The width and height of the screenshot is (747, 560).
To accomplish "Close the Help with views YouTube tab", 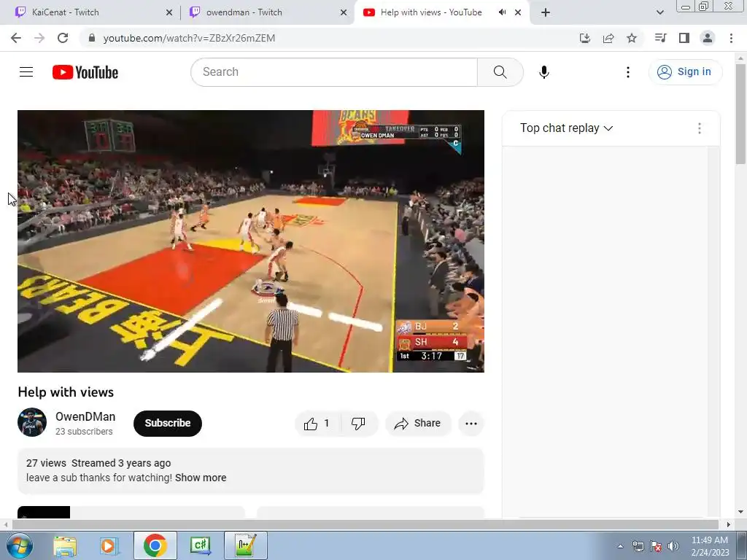I will 518,12.
